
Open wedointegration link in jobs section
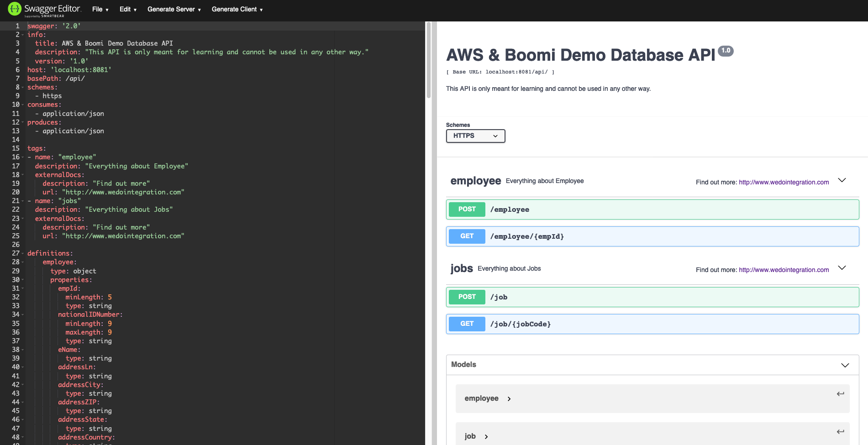(x=784, y=270)
